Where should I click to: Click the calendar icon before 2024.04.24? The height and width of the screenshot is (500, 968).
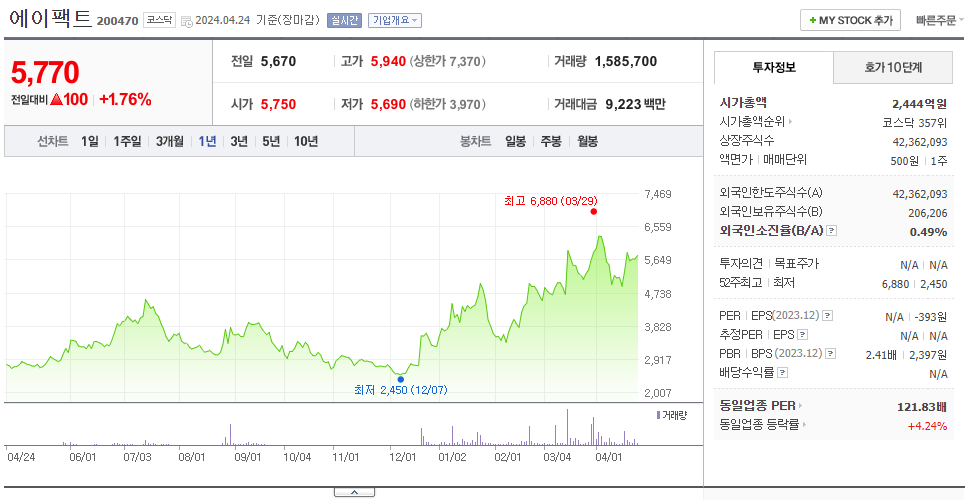(x=187, y=21)
